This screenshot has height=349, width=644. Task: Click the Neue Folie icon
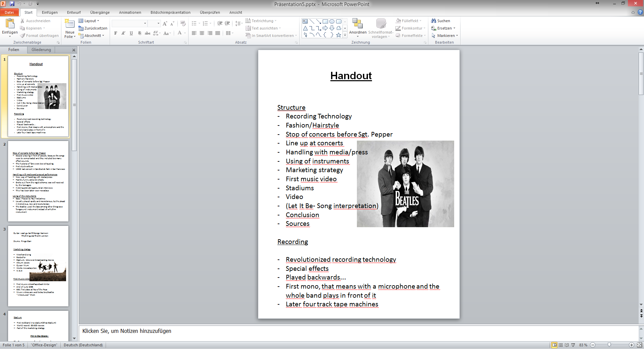tap(69, 24)
